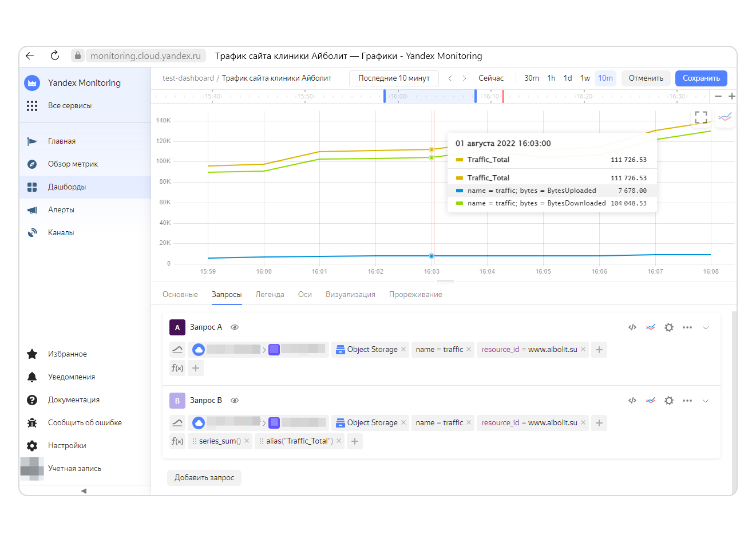Image resolution: width=756 pixels, height=542 pixels.
Task: Toggle visibility of Запрос B
Action: 235,401
